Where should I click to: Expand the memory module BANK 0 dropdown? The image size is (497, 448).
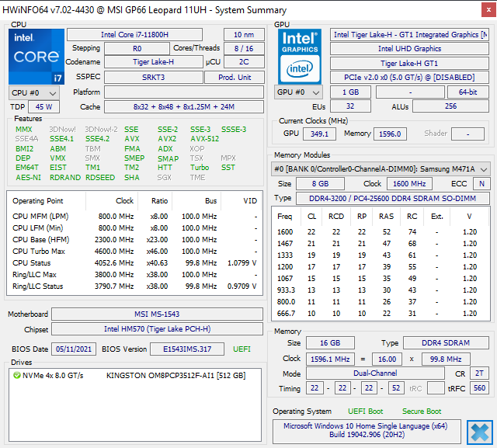483,169
